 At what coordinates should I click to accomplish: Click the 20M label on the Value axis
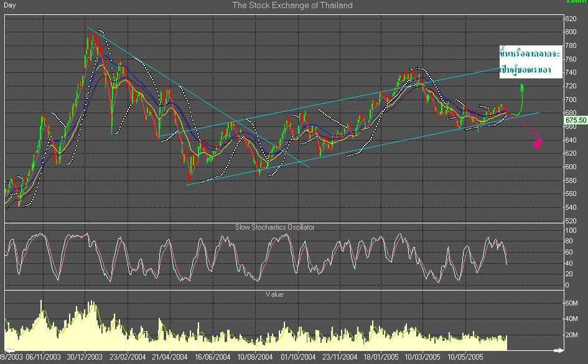pos(571,335)
